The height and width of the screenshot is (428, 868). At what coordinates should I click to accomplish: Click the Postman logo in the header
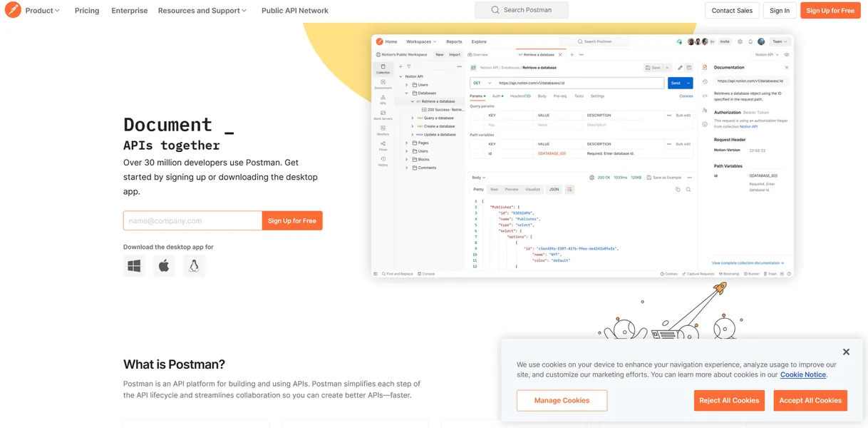click(12, 11)
